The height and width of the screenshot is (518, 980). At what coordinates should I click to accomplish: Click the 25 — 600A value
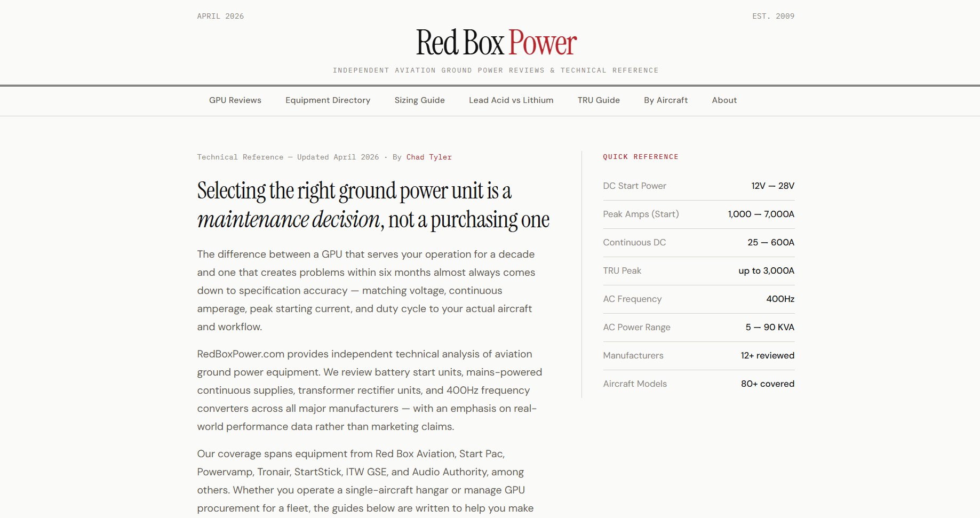coord(771,242)
